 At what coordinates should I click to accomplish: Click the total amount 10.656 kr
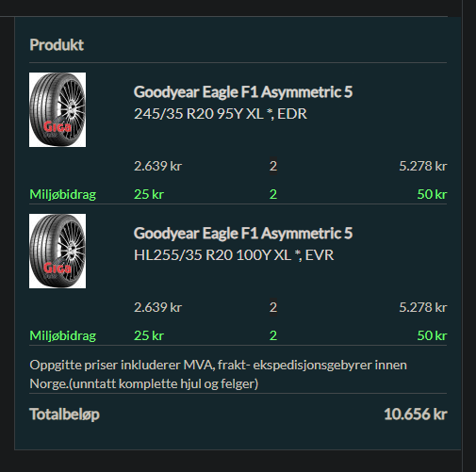click(416, 415)
